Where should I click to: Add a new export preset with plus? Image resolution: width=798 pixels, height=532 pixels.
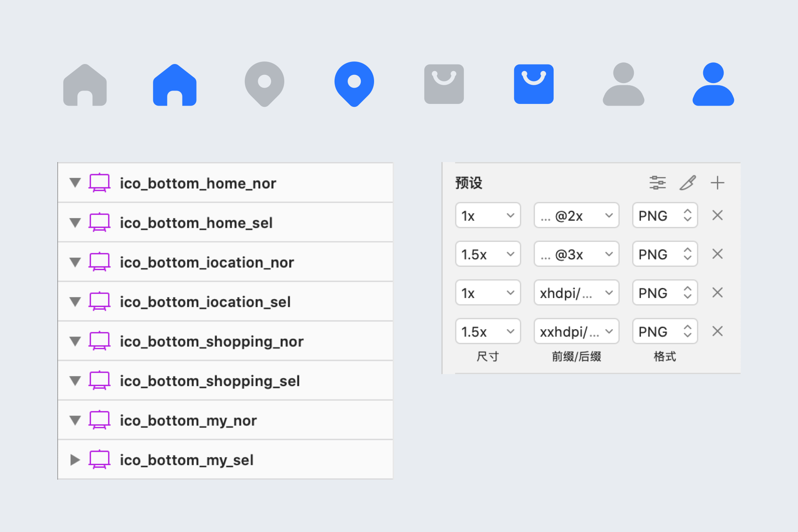pyautogui.click(x=717, y=183)
